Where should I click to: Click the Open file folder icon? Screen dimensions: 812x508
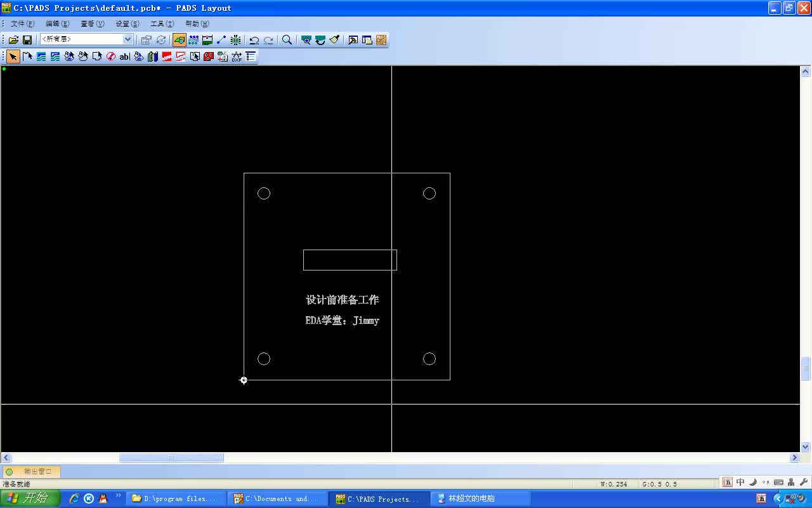pos(13,39)
